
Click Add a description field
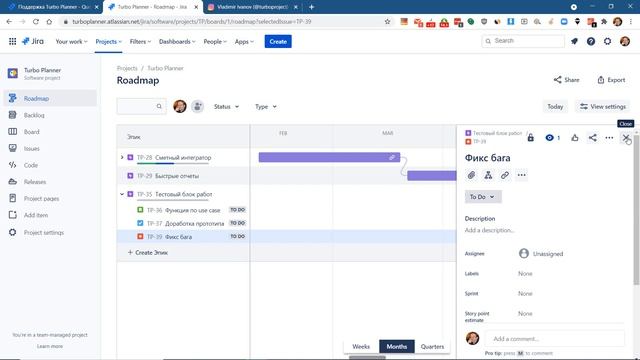[489, 230]
